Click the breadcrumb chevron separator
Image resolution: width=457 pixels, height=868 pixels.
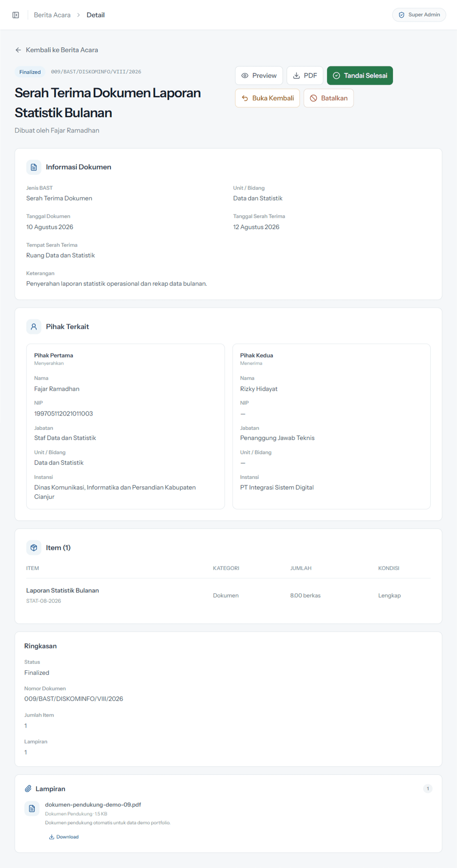click(x=79, y=15)
